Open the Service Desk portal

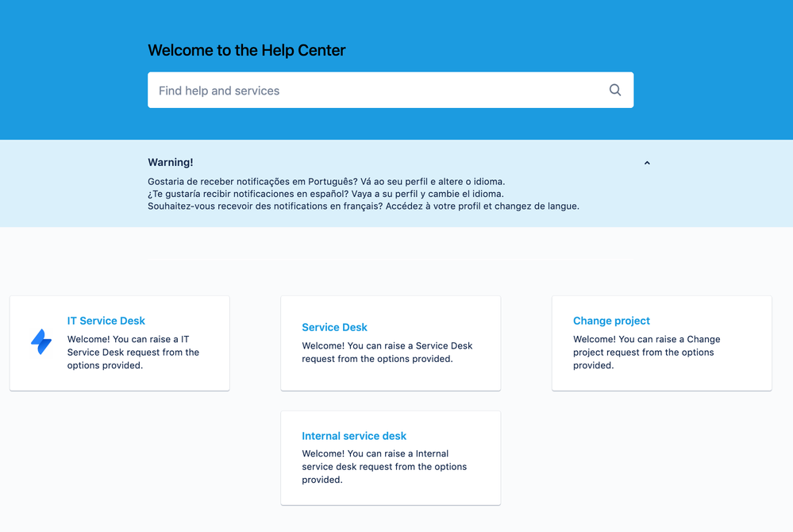pyautogui.click(x=334, y=326)
